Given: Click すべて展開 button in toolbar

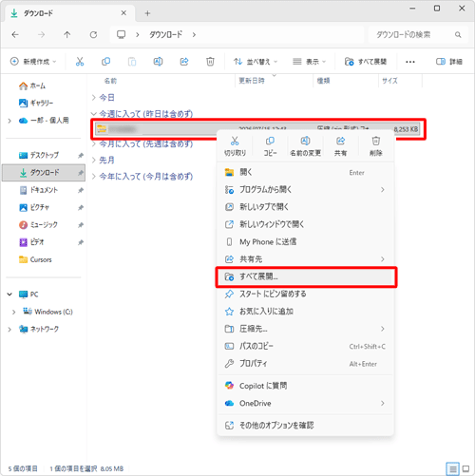Looking at the screenshot, I should click(366, 62).
